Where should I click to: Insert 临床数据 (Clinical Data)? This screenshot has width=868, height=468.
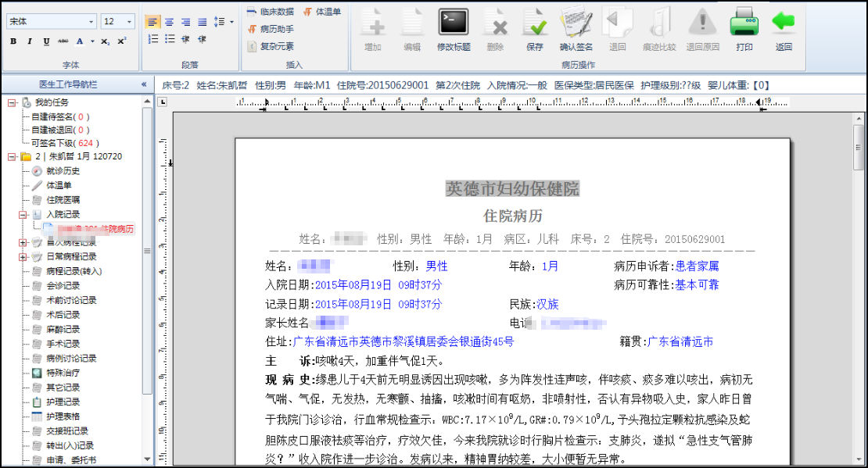pos(271,12)
